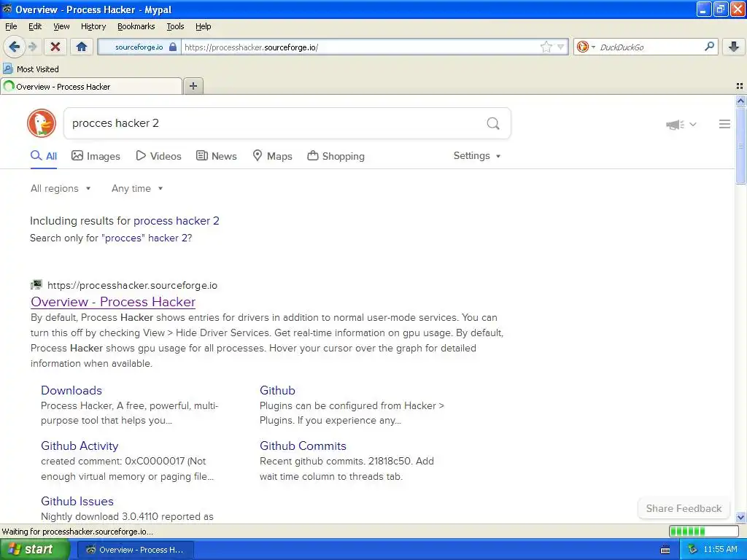This screenshot has width=747, height=560.
Task: Select the Overview - Process Hacker browser tab
Action: coord(91,86)
